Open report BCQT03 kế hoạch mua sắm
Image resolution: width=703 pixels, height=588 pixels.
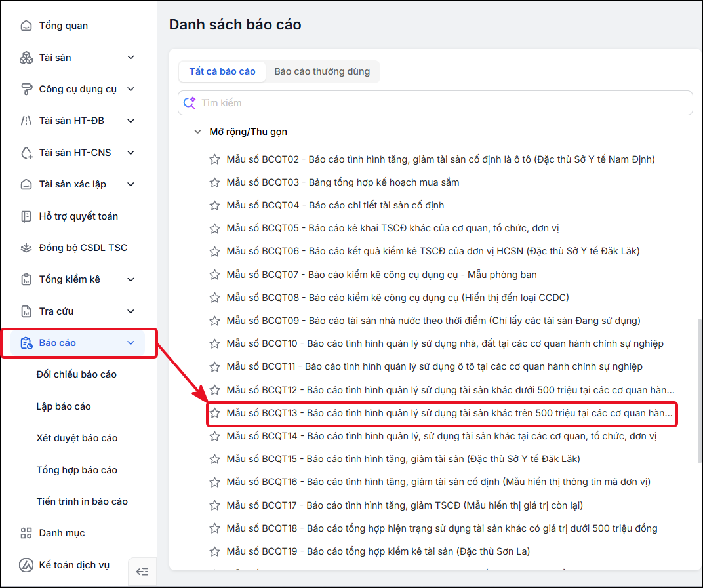pos(343,182)
